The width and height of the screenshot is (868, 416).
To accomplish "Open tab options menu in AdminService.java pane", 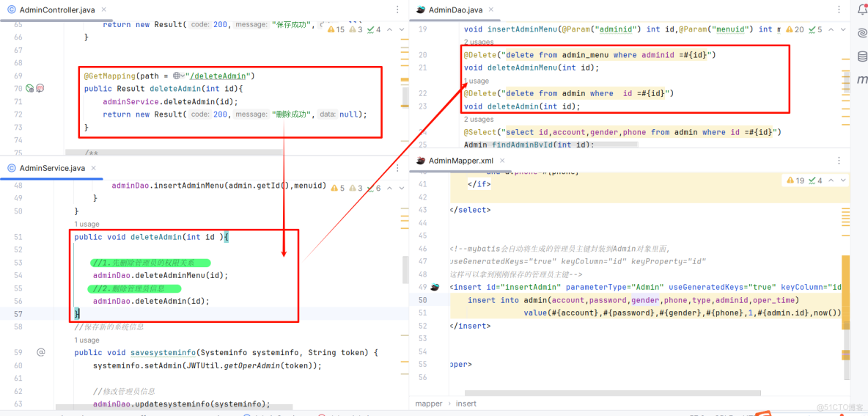I will point(397,168).
